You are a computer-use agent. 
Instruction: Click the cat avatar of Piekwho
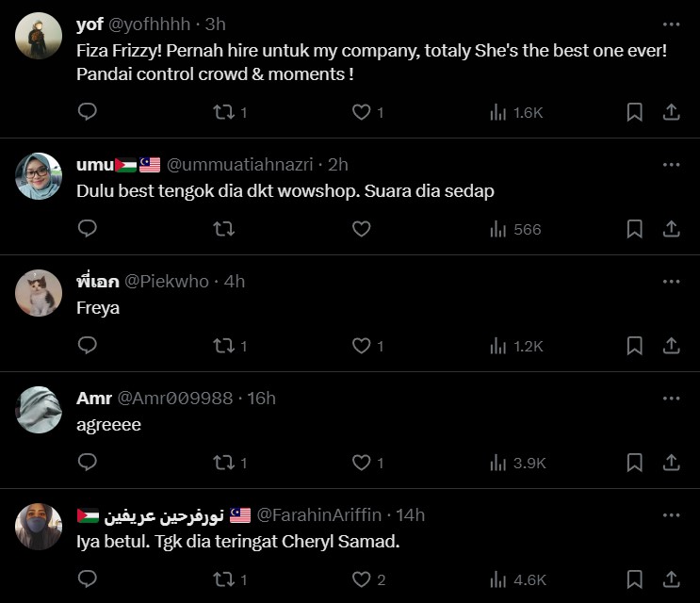click(x=39, y=293)
